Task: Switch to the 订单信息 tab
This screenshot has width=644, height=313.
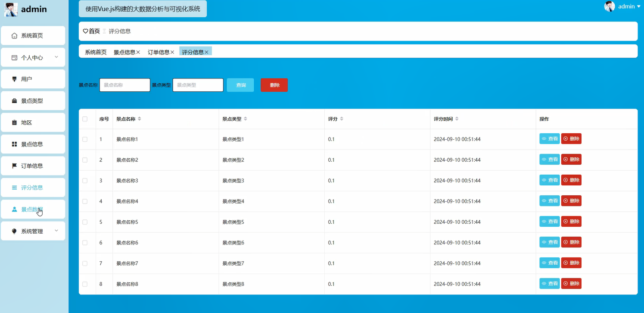Action: (159, 52)
